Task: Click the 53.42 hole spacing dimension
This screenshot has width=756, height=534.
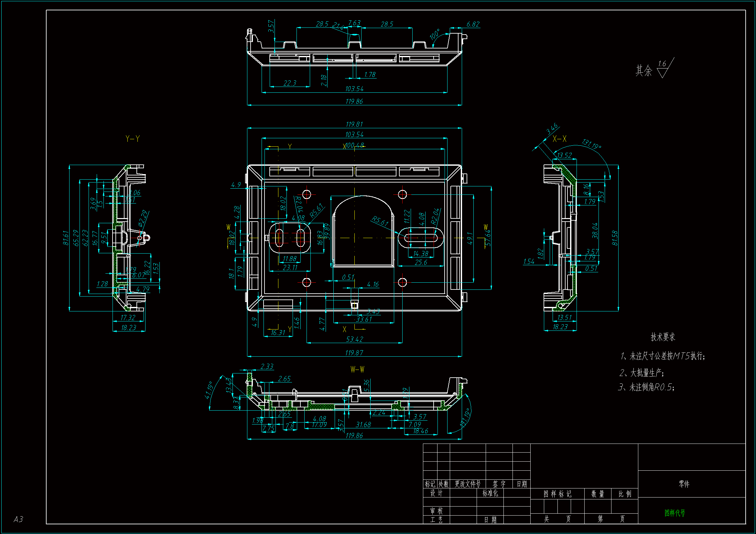Action: pos(354,339)
